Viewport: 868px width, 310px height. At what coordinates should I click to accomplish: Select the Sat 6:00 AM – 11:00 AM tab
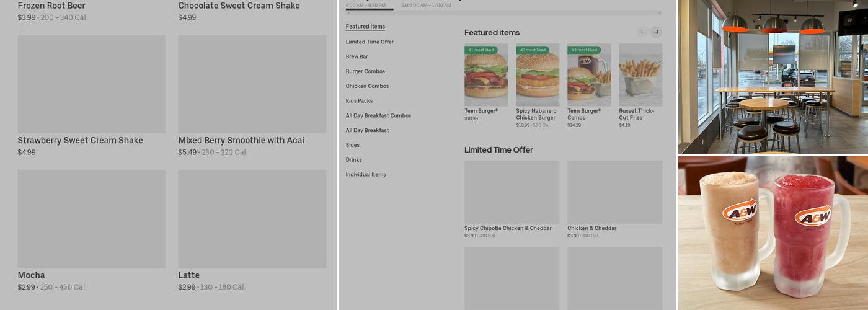[426, 5]
